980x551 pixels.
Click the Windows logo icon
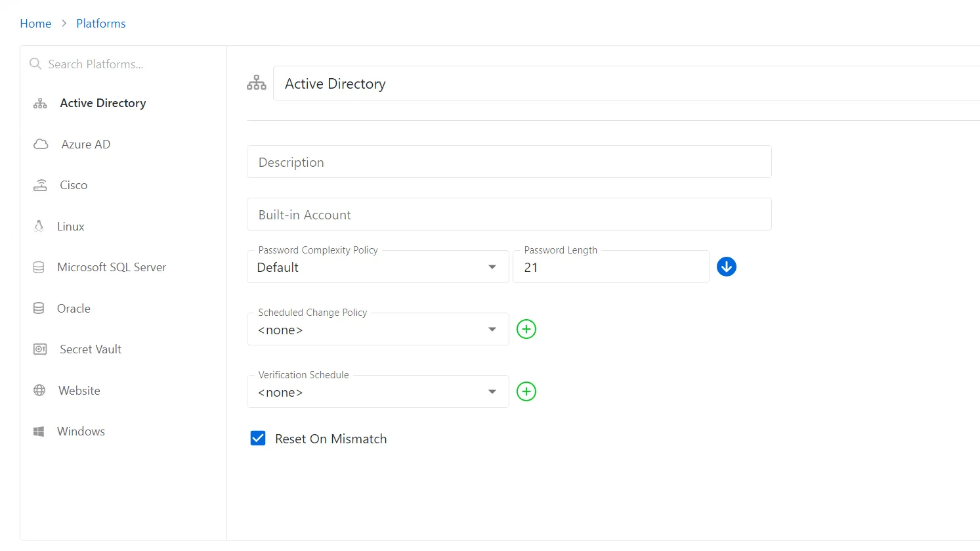point(39,431)
